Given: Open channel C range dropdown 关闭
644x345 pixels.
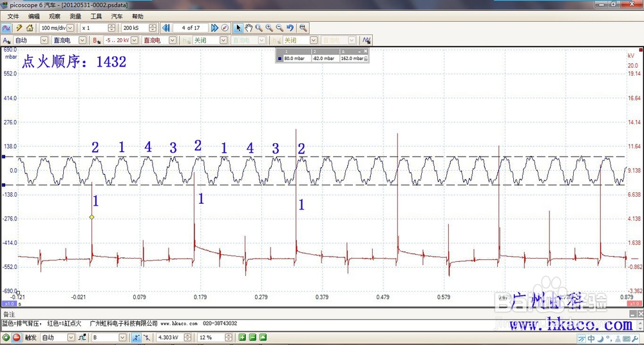Looking at the screenshot, I should (x=210, y=40).
